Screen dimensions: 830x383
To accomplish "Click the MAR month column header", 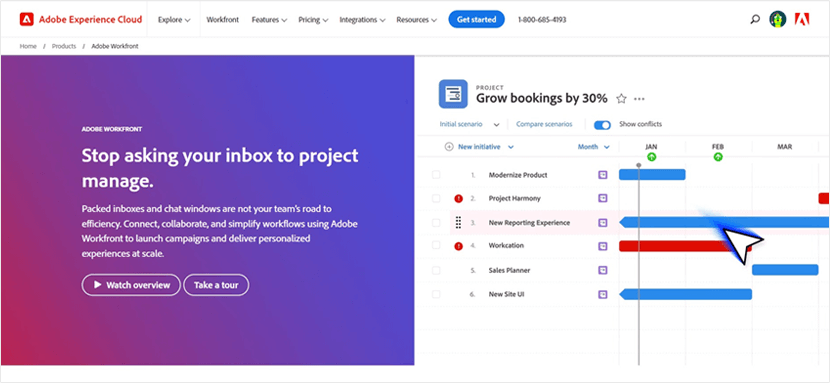I will coord(784,147).
